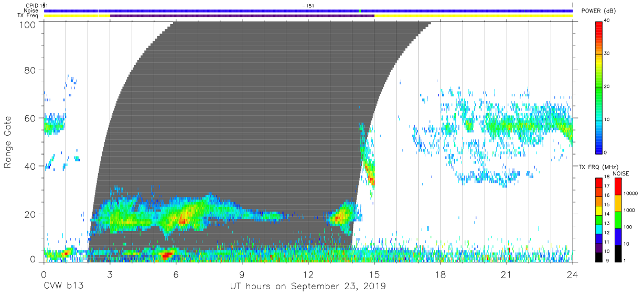Click the UT hours on September 23, 2019 title
644x297 pixels.
pyautogui.click(x=308, y=286)
